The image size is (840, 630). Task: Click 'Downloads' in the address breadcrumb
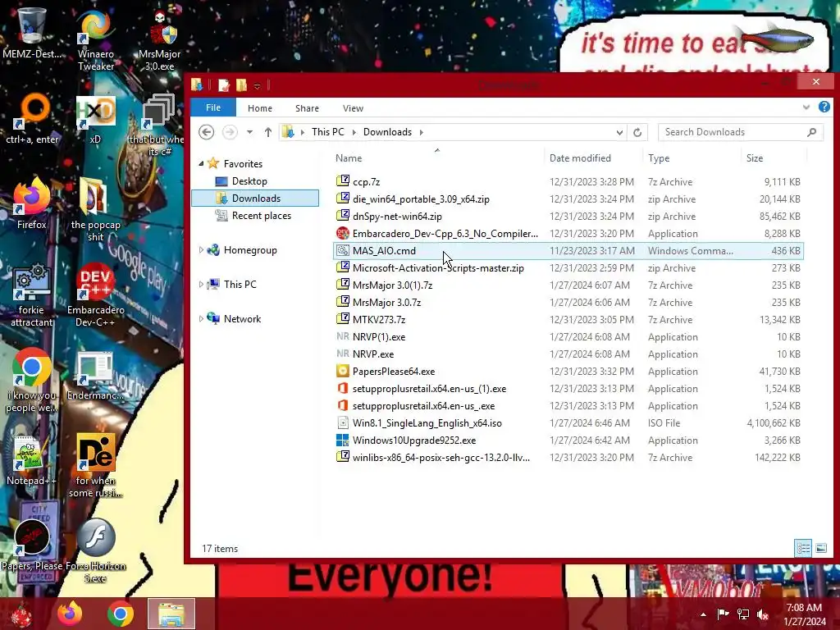click(x=387, y=132)
